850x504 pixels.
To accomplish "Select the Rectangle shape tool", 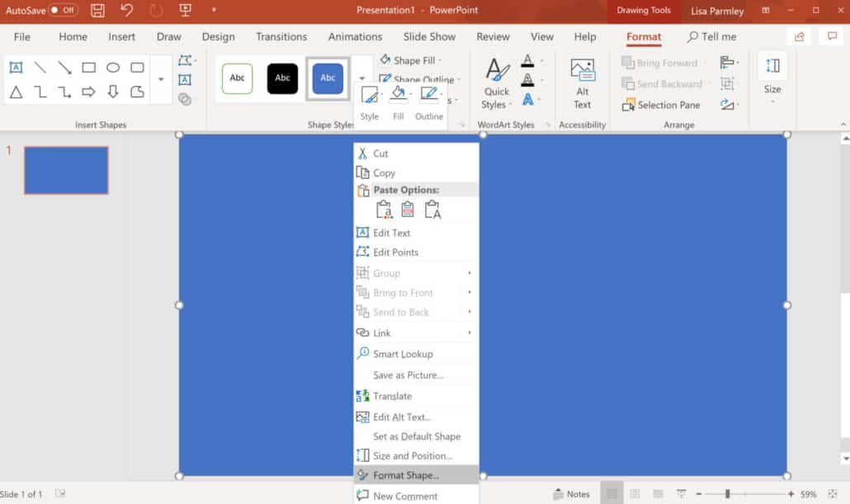I will pyautogui.click(x=89, y=67).
